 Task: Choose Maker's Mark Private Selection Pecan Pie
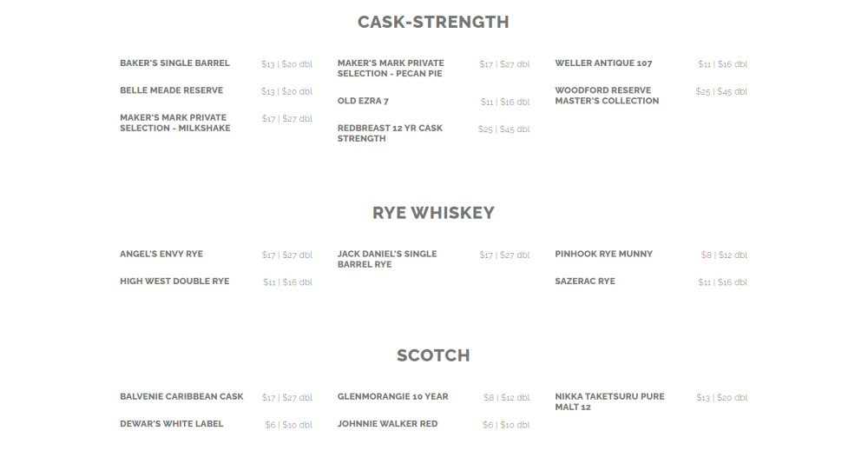click(x=390, y=69)
